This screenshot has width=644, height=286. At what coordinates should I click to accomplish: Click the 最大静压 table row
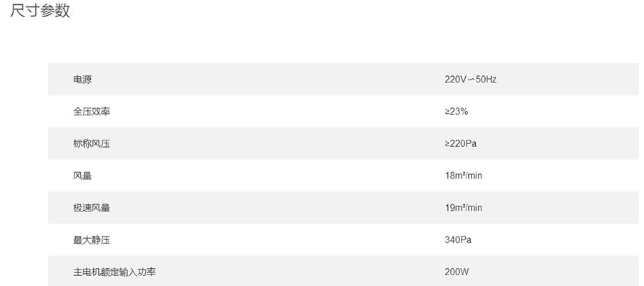pos(343,240)
